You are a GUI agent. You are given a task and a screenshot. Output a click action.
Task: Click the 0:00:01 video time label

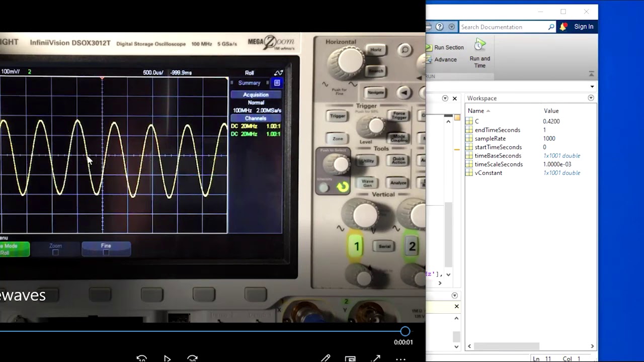[404, 342]
